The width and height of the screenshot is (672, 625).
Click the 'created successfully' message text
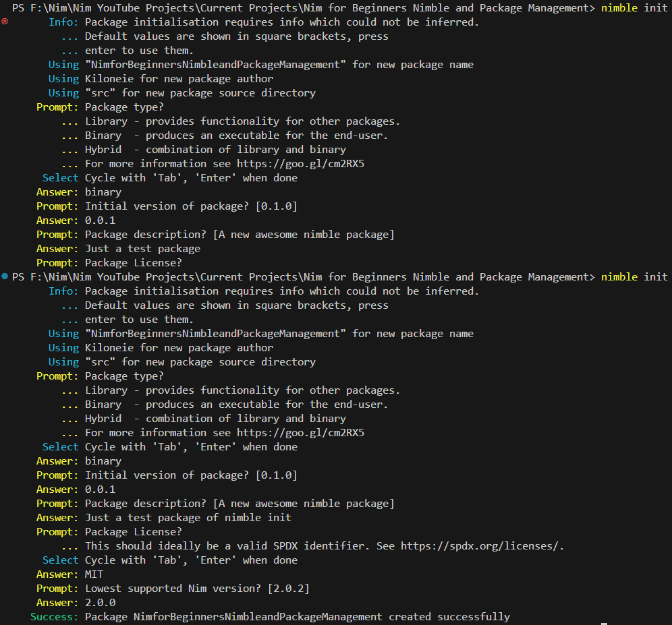[449, 617]
